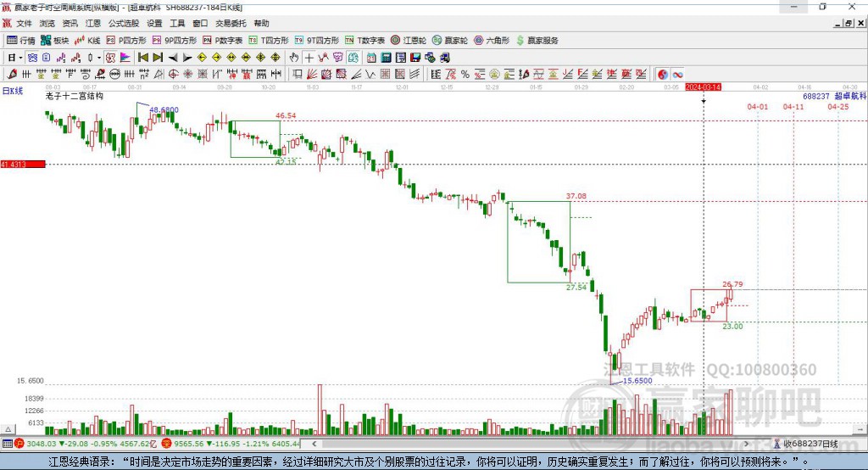The image size is (868, 470).
Task: Click the red 41.4313 price label
Action: click(x=23, y=164)
